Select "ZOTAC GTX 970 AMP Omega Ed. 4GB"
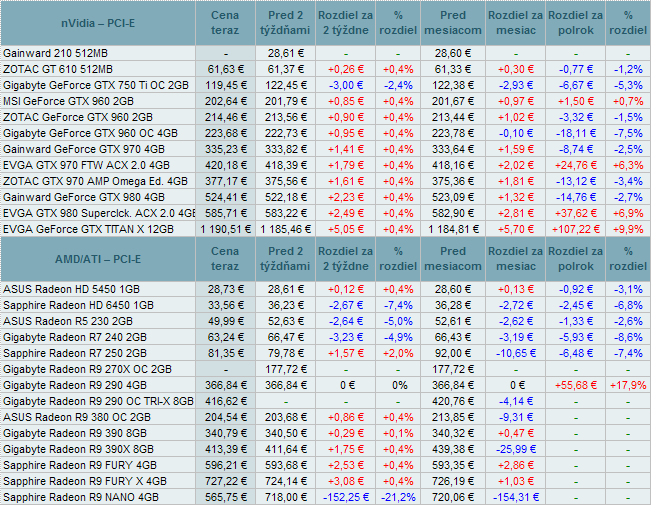This screenshot has height=505, width=651. point(95,181)
